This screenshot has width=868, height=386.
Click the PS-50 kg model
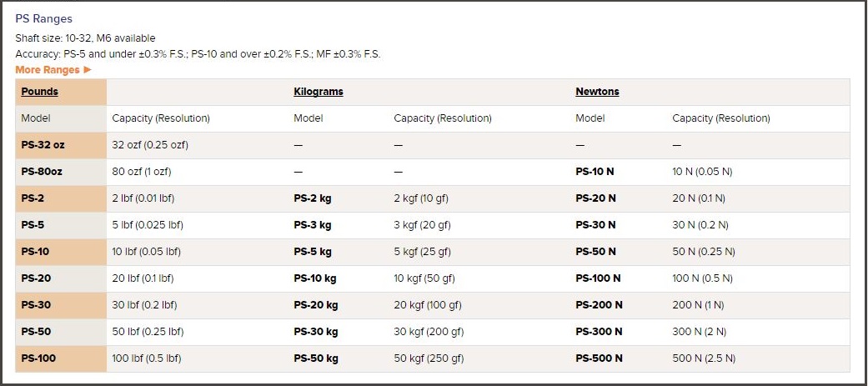315,358
